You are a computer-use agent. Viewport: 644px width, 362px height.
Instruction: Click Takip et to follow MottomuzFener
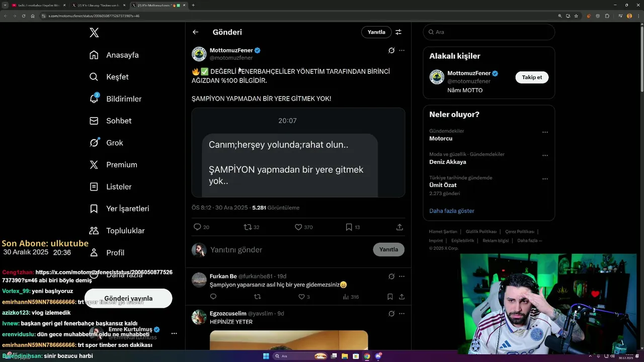pyautogui.click(x=532, y=77)
